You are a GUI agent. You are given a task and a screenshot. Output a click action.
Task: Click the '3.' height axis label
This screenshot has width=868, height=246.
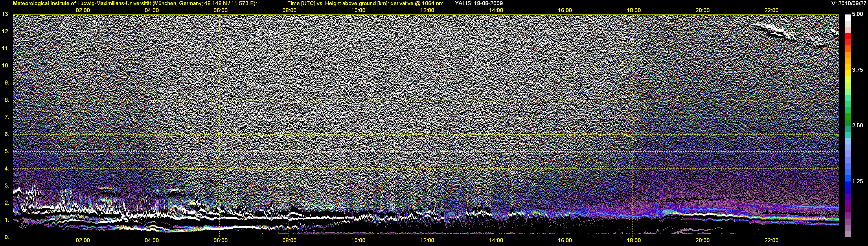7,186
